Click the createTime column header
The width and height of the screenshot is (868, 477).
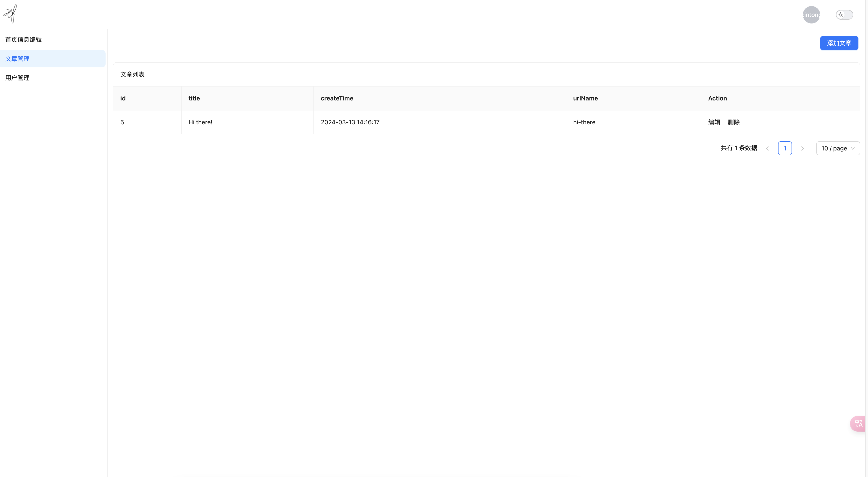(x=439, y=98)
